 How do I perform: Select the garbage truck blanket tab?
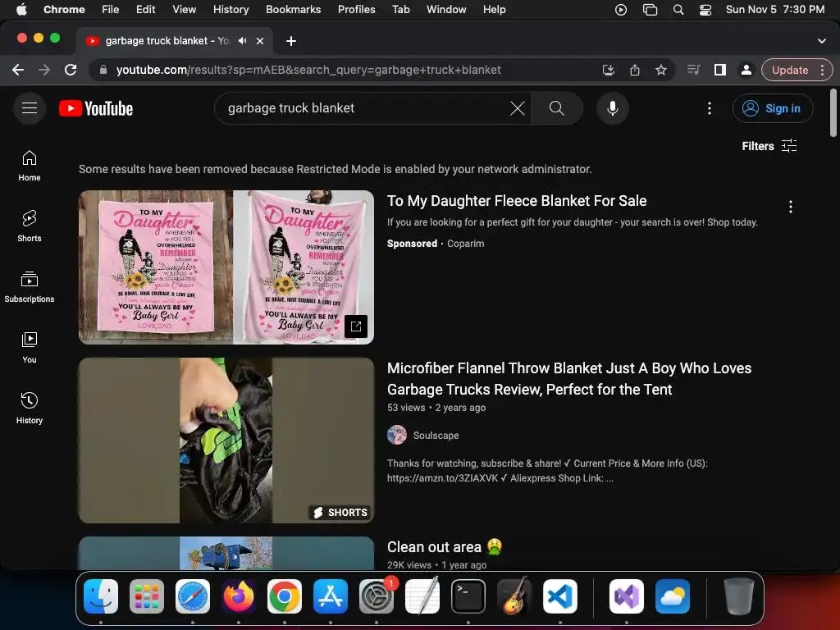[166, 41]
